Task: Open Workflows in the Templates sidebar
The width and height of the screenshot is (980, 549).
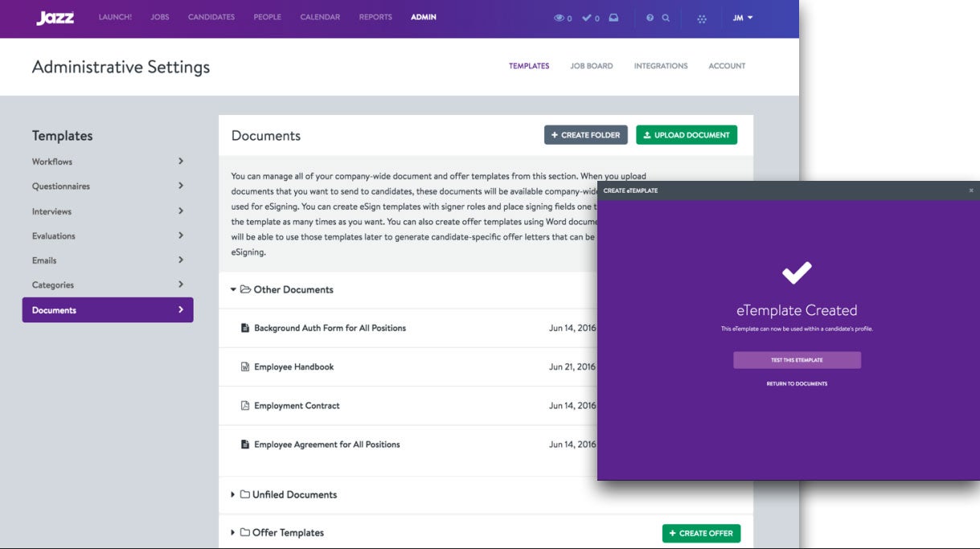Action: (x=108, y=162)
